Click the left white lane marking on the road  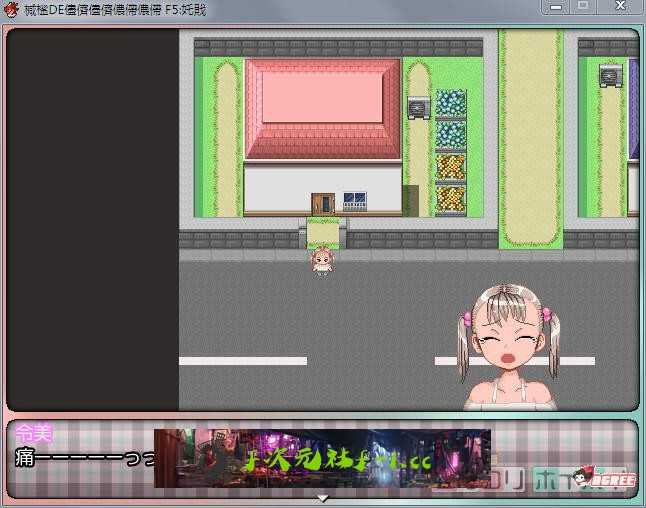click(x=243, y=361)
